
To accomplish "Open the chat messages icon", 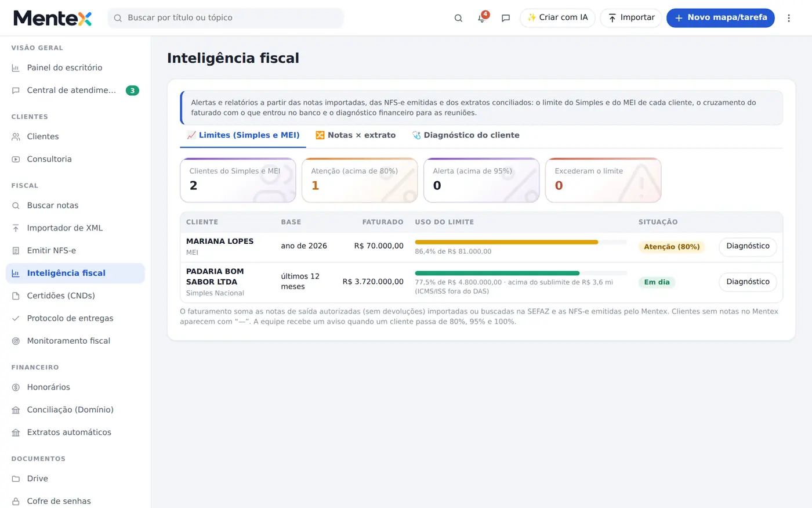I will (x=506, y=18).
